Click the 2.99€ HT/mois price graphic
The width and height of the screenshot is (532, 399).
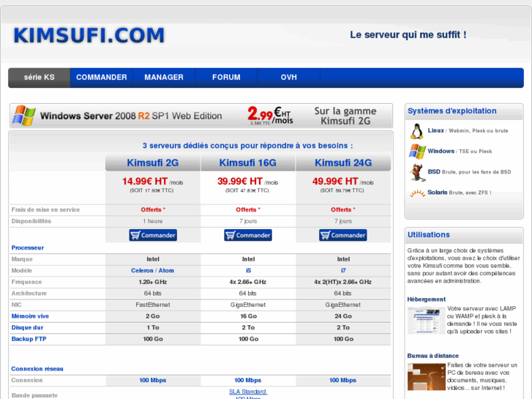click(270, 116)
